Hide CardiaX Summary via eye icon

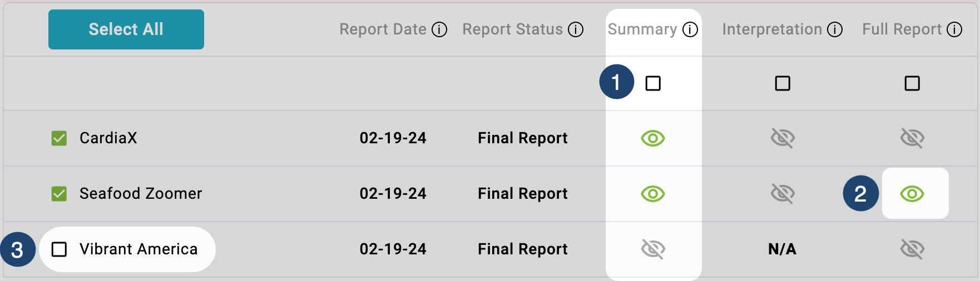(x=653, y=138)
